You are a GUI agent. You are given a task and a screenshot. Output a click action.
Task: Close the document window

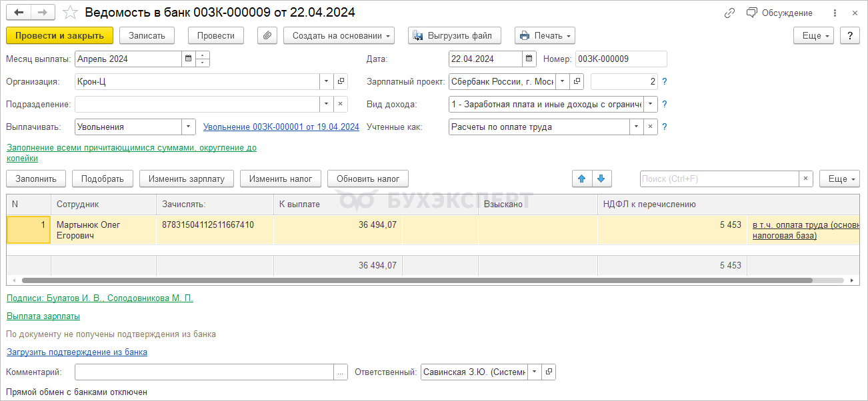coord(855,13)
